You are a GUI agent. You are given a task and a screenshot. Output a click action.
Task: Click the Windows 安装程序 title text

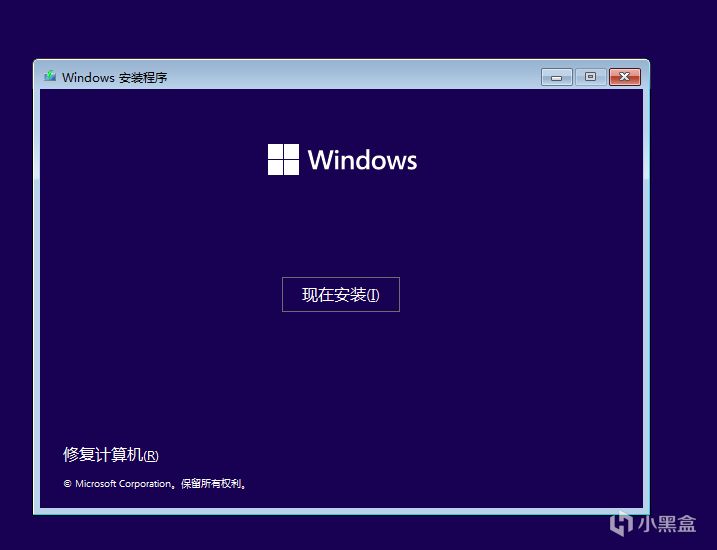[x=115, y=77]
